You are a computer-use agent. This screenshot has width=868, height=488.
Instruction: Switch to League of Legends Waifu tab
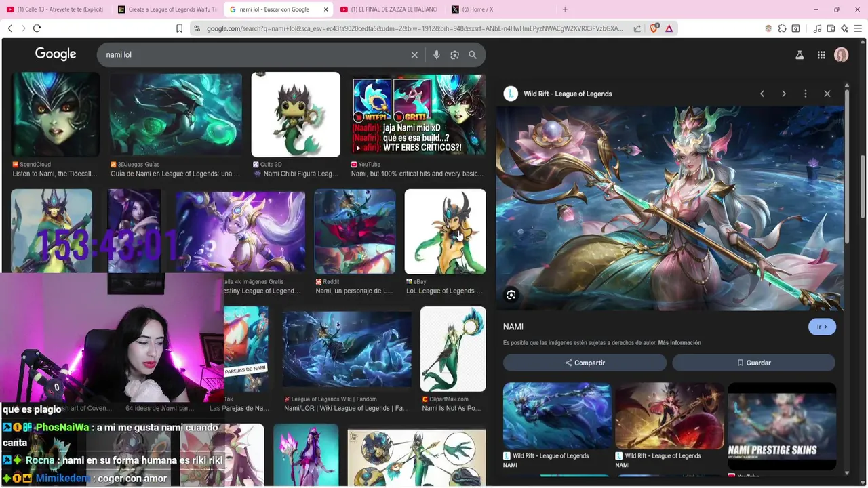pos(167,9)
